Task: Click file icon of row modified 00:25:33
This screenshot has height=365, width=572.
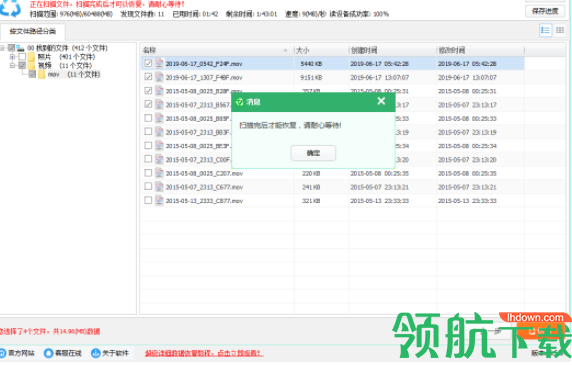Action: coord(159,118)
